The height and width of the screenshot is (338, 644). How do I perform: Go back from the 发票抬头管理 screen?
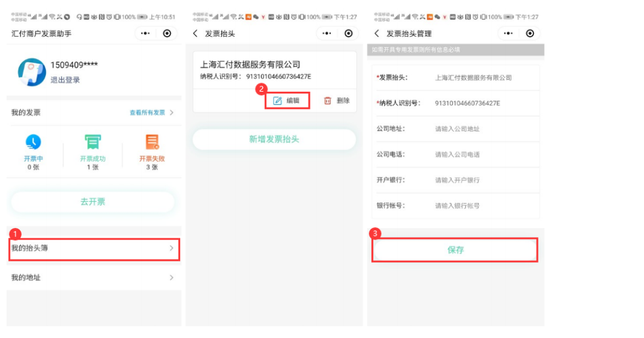(377, 33)
